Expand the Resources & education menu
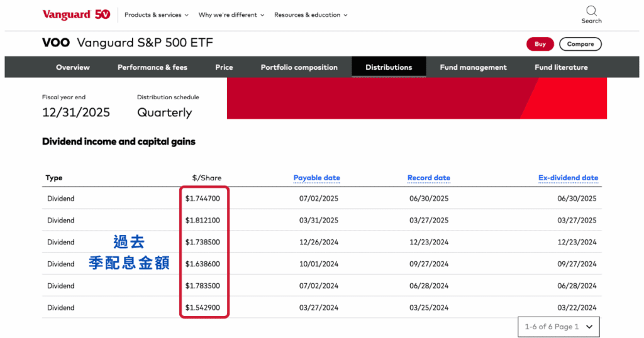 point(311,15)
